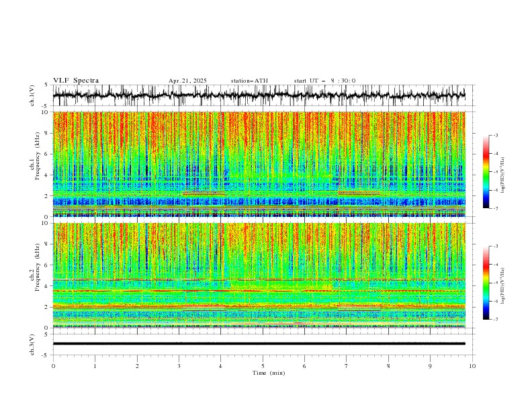Click the 'station=ATH' label
532x411 pixels.
tap(249, 81)
